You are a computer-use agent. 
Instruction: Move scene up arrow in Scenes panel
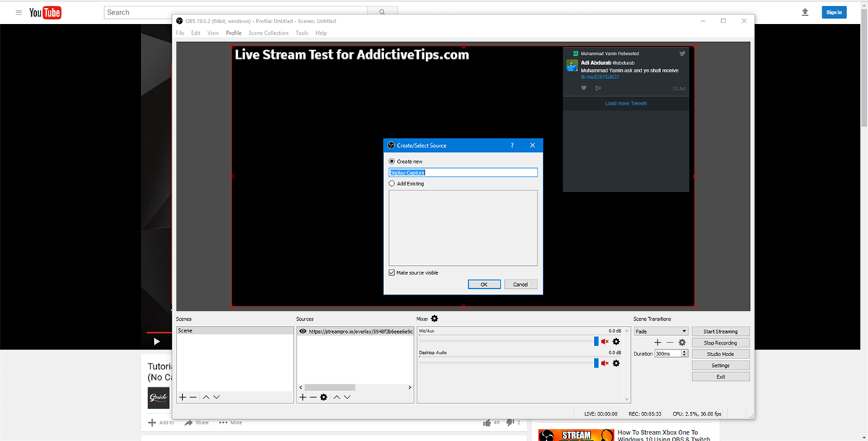[x=206, y=397]
